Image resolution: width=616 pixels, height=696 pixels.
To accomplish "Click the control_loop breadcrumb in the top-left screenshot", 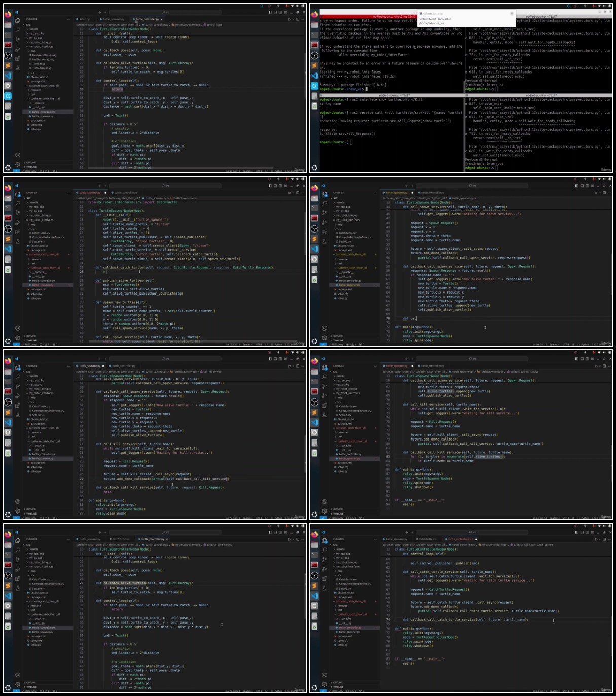I will [x=213, y=24].
